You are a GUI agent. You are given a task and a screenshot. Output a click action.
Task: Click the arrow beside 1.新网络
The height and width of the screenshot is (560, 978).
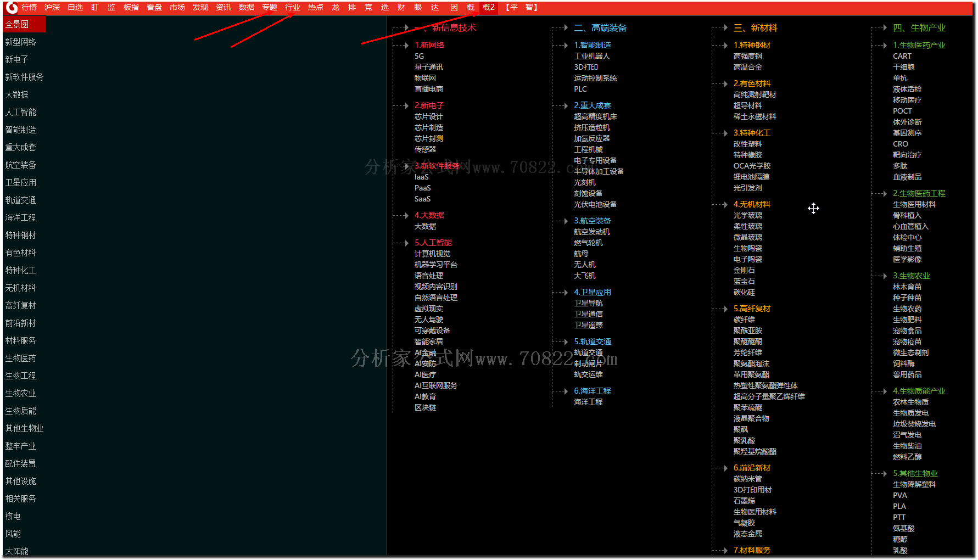pyautogui.click(x=406, y=45)
